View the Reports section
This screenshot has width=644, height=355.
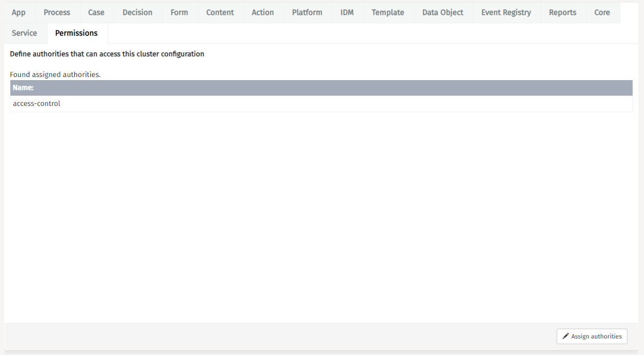(562, 12)
